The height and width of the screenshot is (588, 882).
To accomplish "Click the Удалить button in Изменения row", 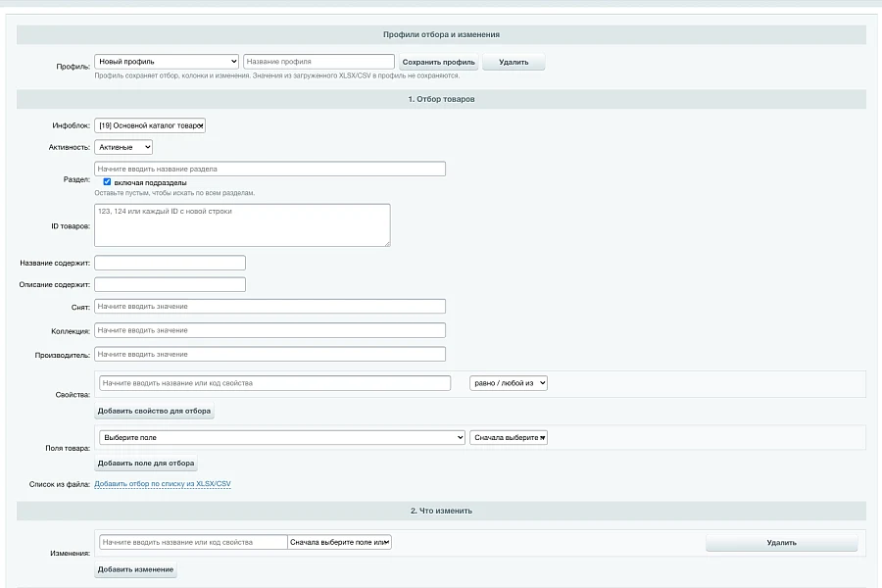I will (x=782, y=543).
